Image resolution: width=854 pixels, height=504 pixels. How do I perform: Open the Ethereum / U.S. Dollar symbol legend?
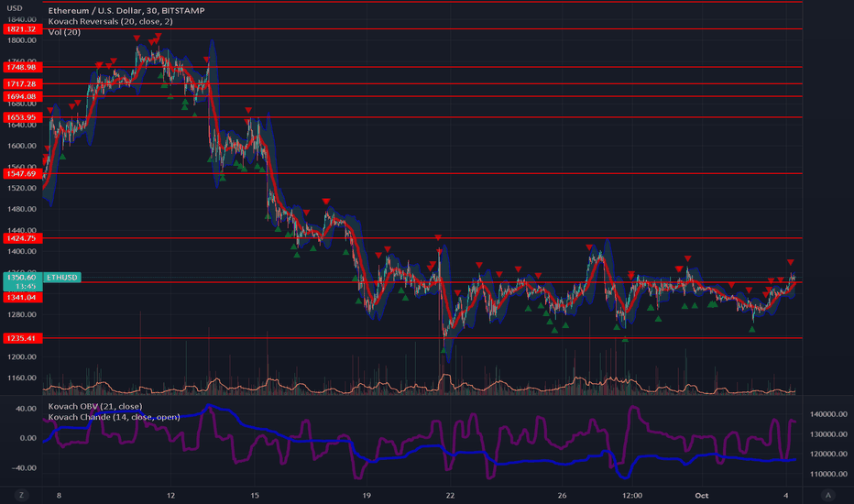point(126,10)
